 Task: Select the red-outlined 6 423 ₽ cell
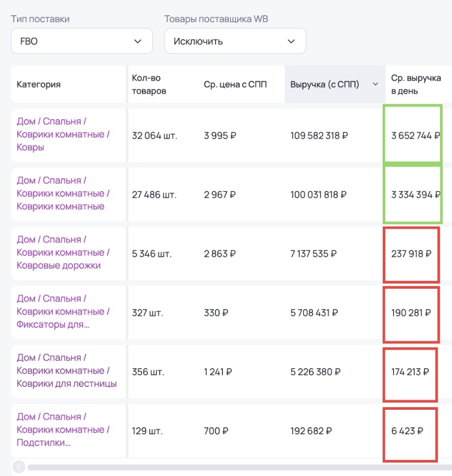(408, 431)
